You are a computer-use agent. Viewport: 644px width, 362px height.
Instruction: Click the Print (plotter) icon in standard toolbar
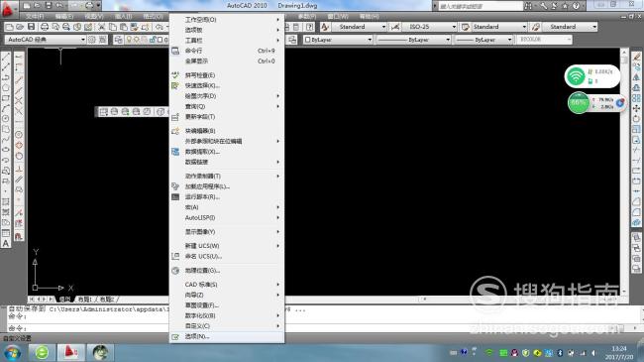[x=45, y=27]
